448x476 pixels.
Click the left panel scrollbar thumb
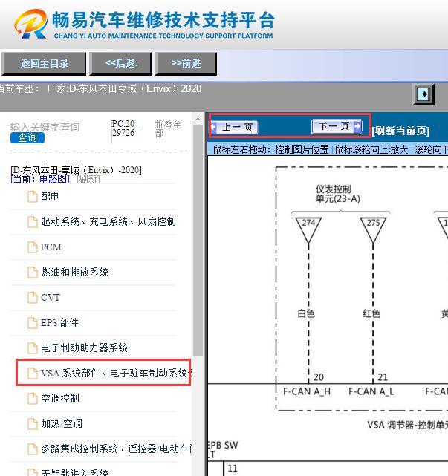click(198, 241)
